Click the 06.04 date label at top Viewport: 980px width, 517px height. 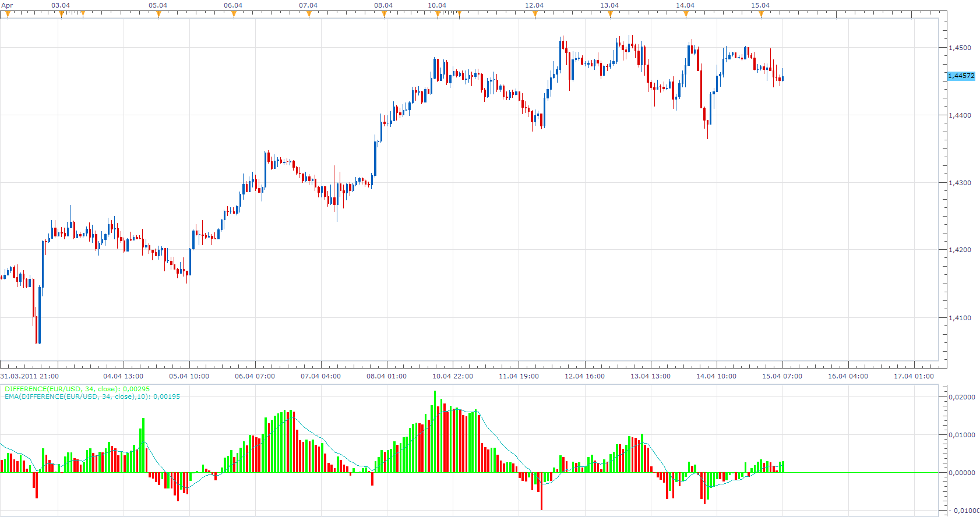pos(233,5)
